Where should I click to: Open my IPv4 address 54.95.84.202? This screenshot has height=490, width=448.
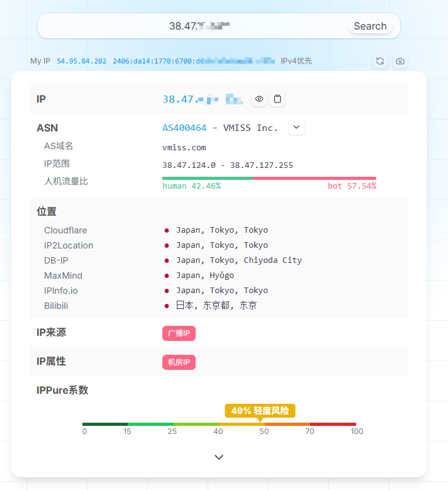pos(81,61)
